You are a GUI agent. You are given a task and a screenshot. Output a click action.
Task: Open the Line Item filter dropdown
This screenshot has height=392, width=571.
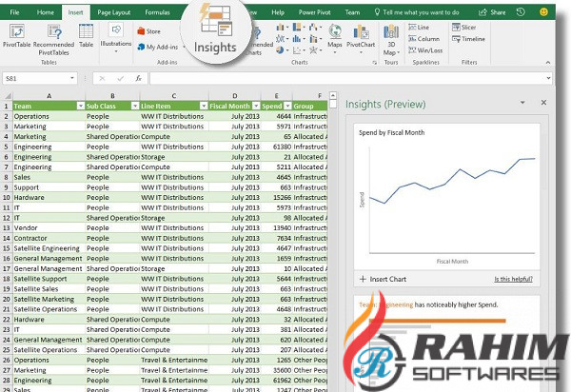pyautogui.click(x=204, y=106)
